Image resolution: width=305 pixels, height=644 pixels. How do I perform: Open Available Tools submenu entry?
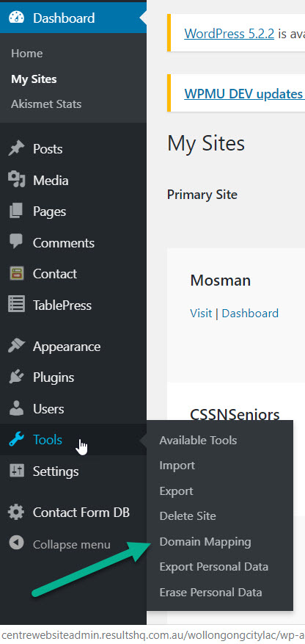click(x=198, y=441)
